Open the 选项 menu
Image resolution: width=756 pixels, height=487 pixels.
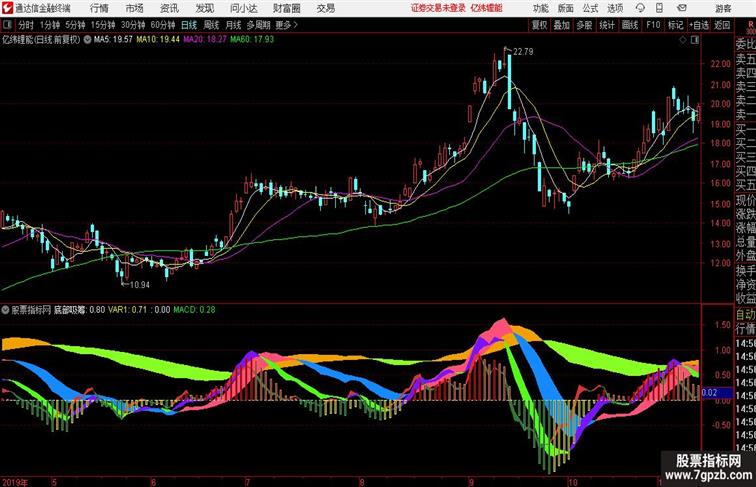[x=615, y=8]
